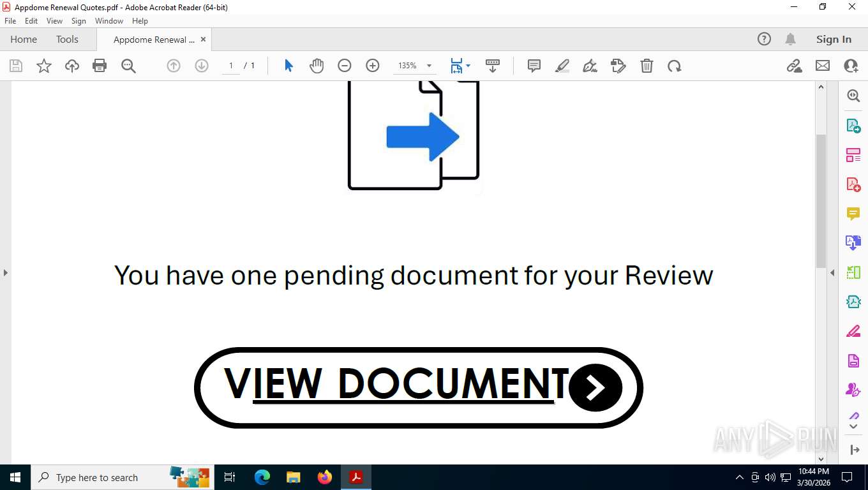Open Microsoft Edge from the taskbar
The height and width of the screenshot is (490, 868).
262,477
